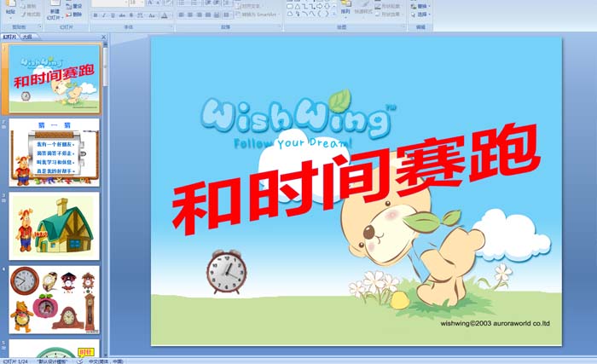Select the rectangle shape in the gallery
597x364 pixels.
pyautogui.click(x=290, y=7)
